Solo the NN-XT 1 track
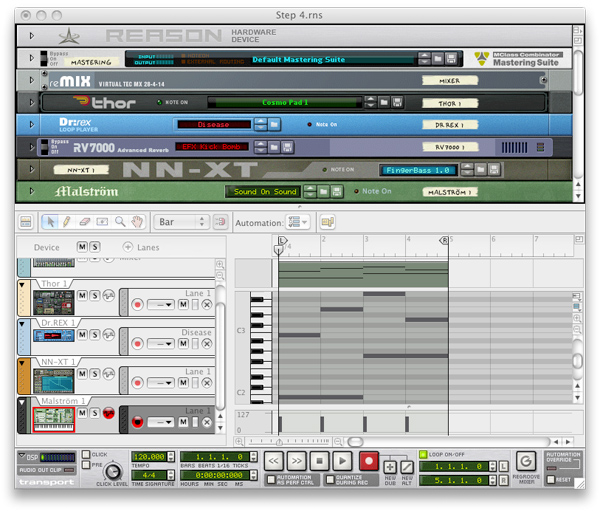This screenshot has height=511, width=600. [x=95, y=374]
